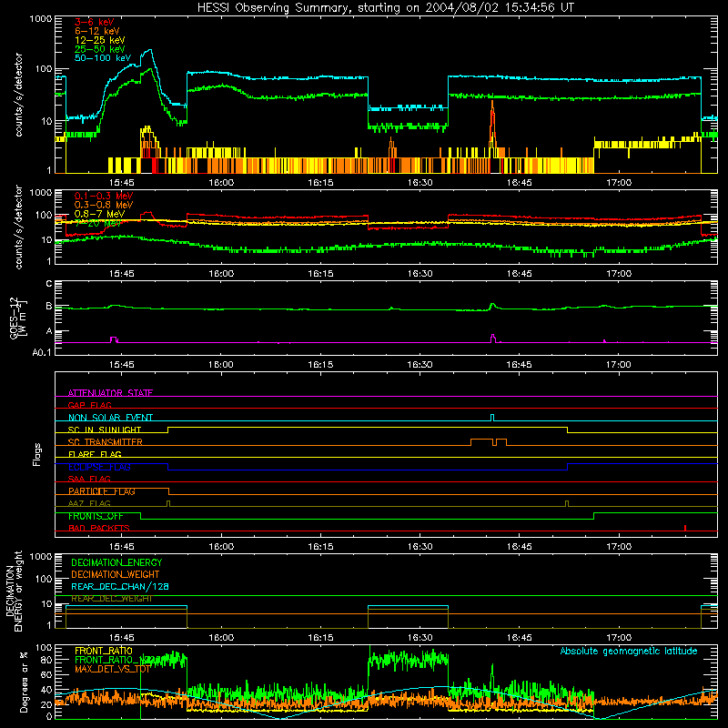Click the green 7-20 MeV legend label
Screen dimensions: 728x728
click(97, 223)
